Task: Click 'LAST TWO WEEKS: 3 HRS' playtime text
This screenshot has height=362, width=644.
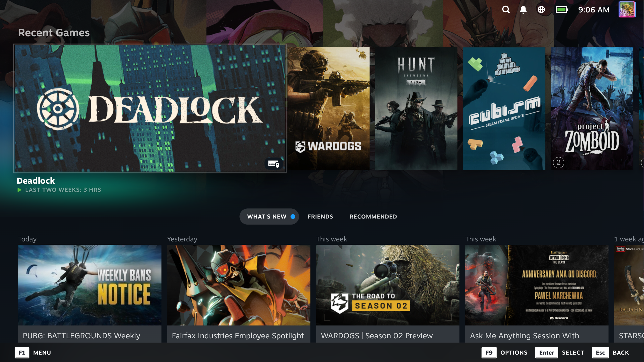Action: (63, 190)
